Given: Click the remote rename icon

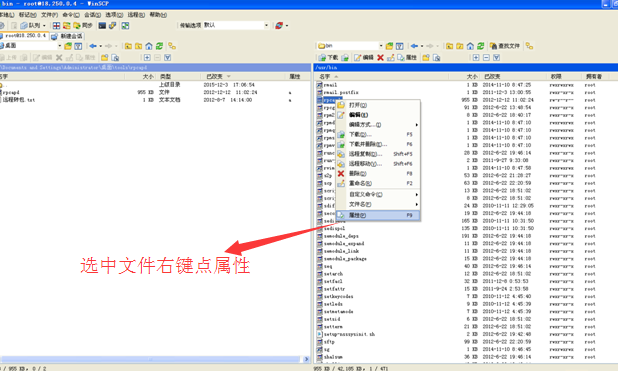Looking at the screenshot, I should [391, 58].
